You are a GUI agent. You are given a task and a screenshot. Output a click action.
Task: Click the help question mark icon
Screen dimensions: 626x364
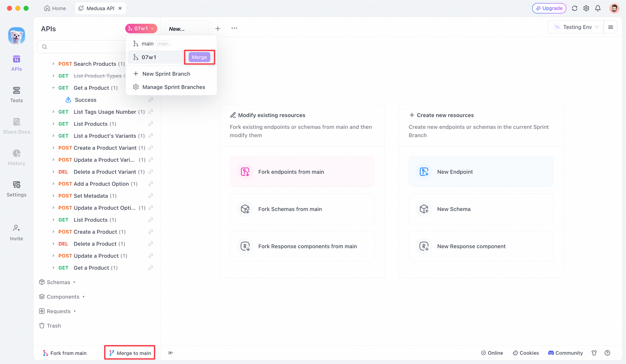coord(607,353)
